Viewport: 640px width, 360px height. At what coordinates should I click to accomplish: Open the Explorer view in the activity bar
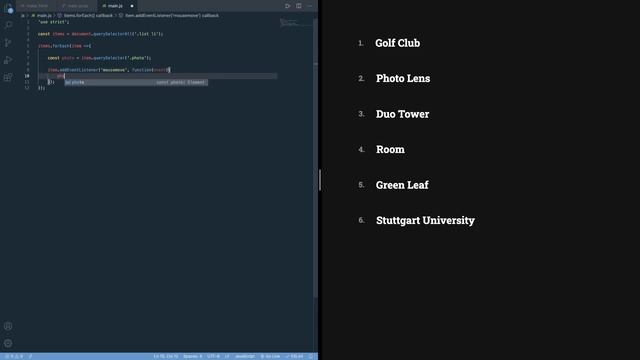click(x=8, y=8)
